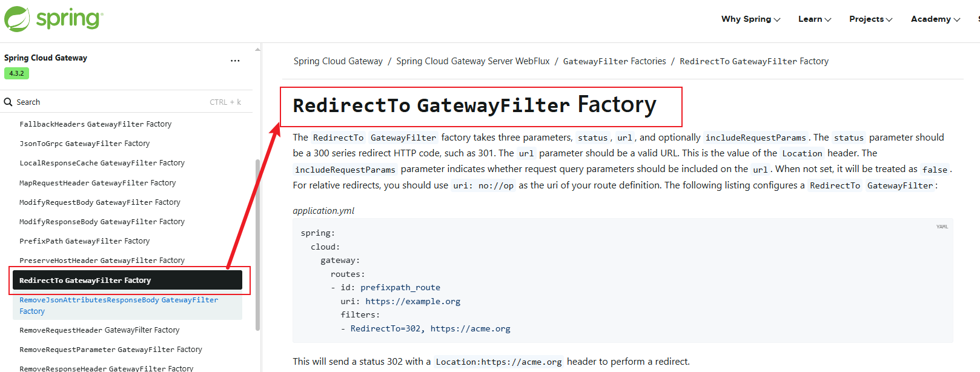Open ModifyResponseBody GatewayFilter Factory

[102, 222]
